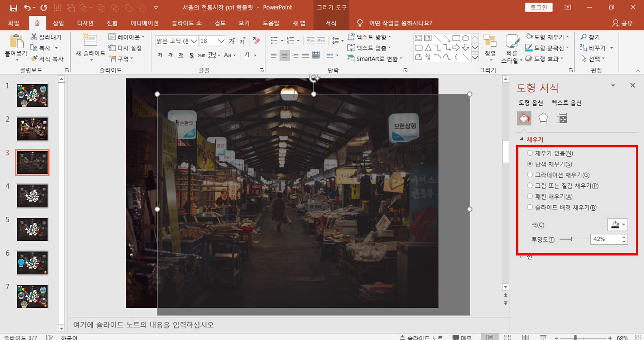Click the Cut (잘라내기) scissors icon
Image resolution: width=644 pixels, height=340 pixels.
[x=34, y=37]
